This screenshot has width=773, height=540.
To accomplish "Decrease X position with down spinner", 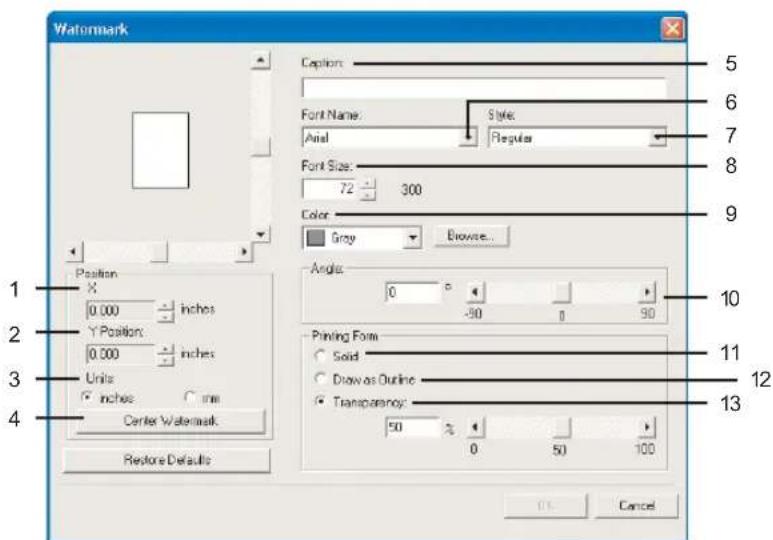I will tap(166, 317).
